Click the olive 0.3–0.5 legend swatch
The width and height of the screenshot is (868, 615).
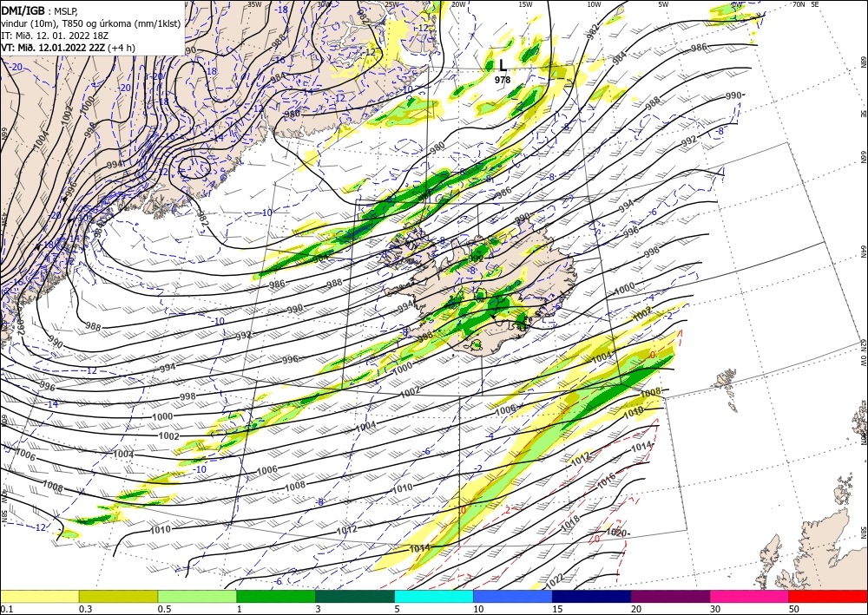118,596
